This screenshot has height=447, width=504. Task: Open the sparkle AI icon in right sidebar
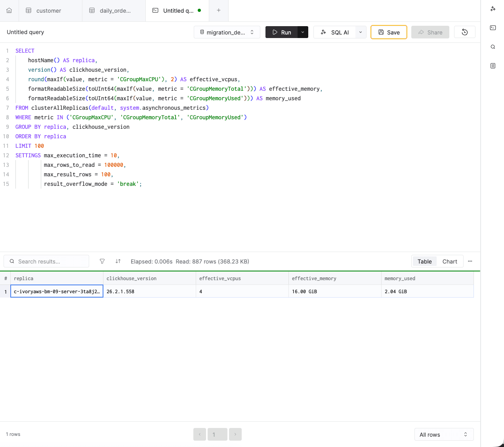[x=493, y=9]
